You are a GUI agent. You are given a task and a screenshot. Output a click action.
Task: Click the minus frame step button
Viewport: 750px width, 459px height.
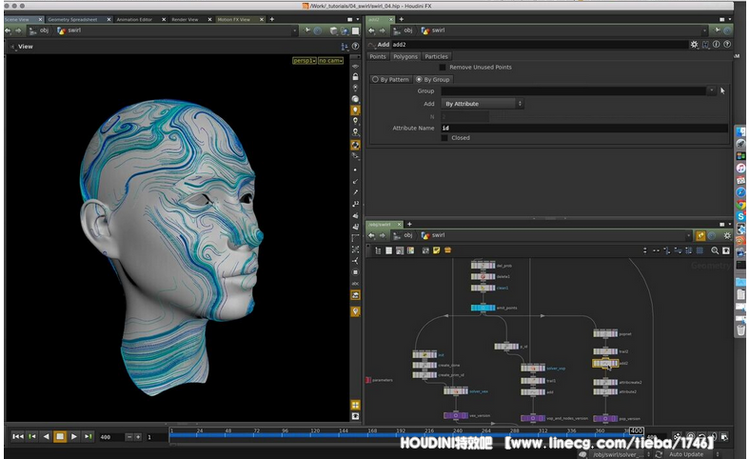point(129,437)
